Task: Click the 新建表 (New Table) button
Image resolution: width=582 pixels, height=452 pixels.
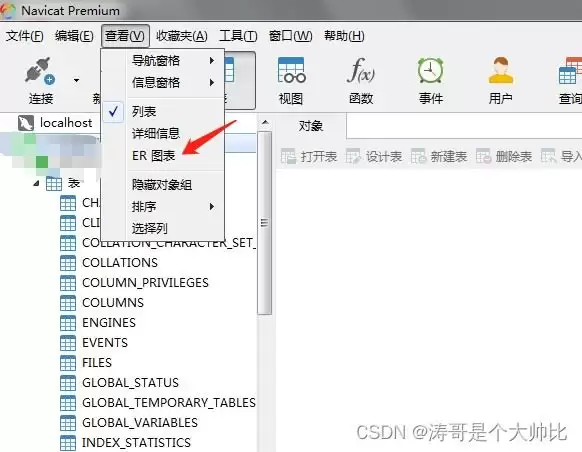Action: point(439,157)
